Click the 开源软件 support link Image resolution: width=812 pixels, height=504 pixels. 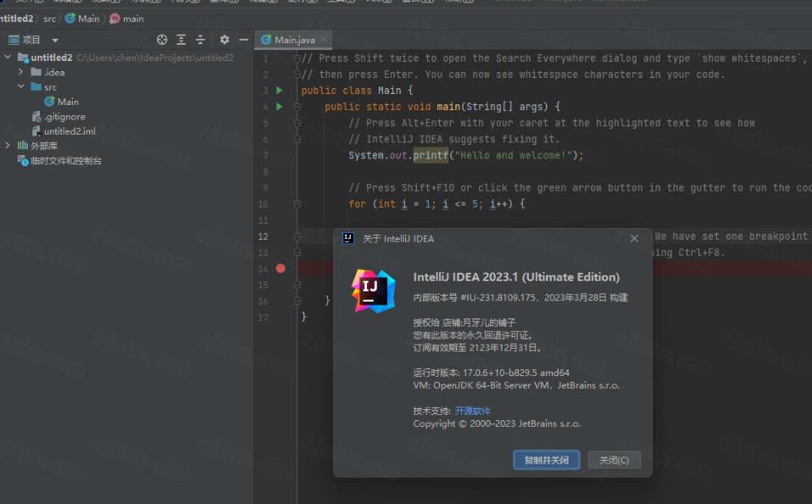click(474, 411)
